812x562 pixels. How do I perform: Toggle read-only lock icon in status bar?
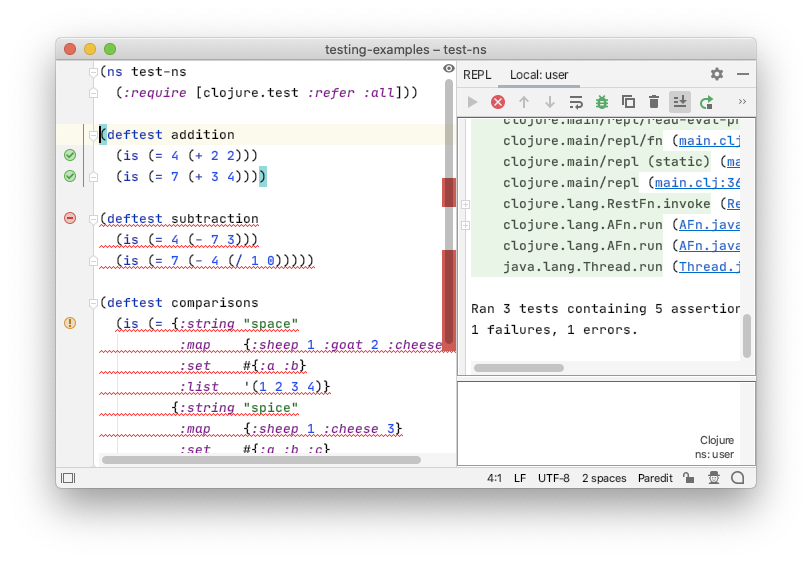[x=688, y=478]
